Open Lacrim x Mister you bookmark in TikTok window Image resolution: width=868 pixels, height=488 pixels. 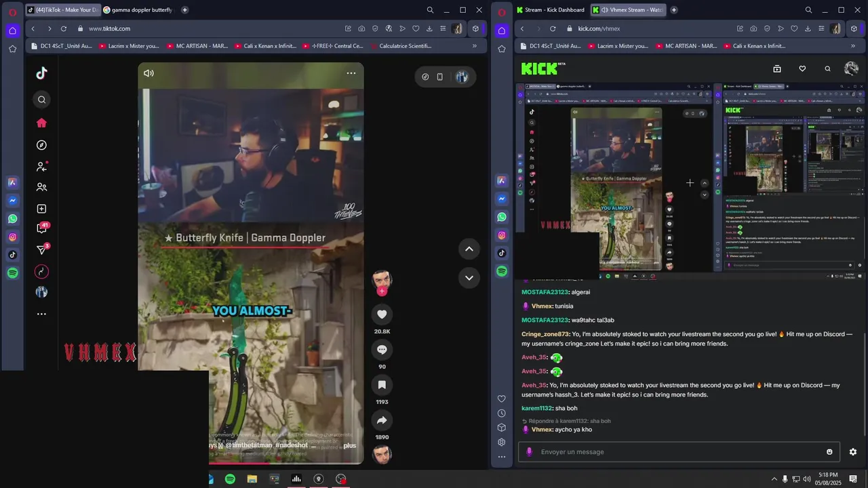(130, 46)
